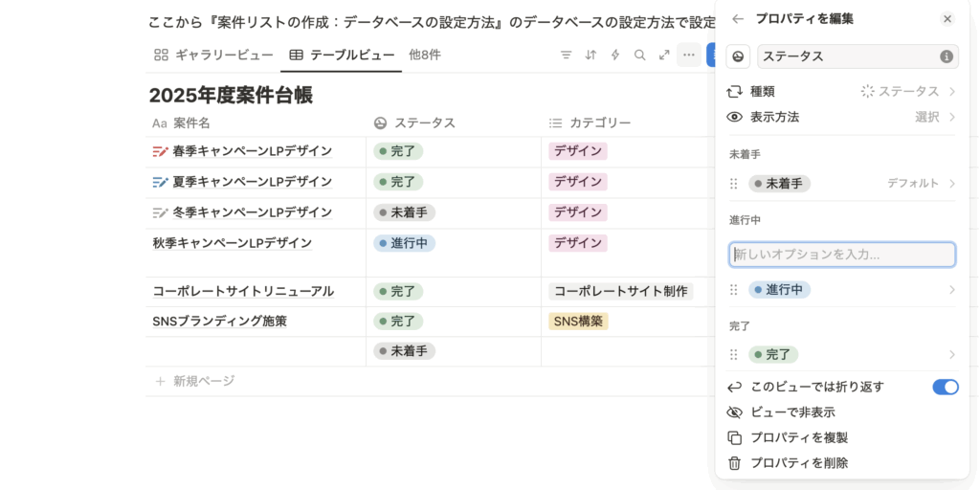
Task: Click the back arrow in the property editor
Action: (x=737, y=19)
